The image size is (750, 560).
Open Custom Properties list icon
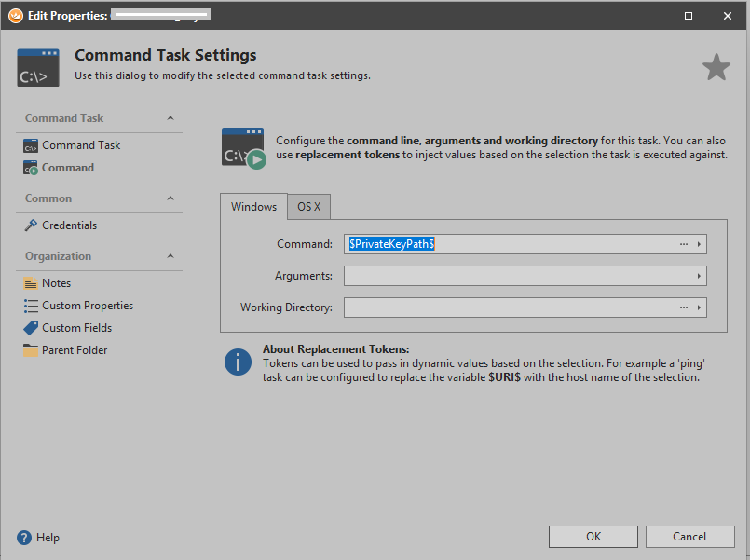[x=31, y=306]
